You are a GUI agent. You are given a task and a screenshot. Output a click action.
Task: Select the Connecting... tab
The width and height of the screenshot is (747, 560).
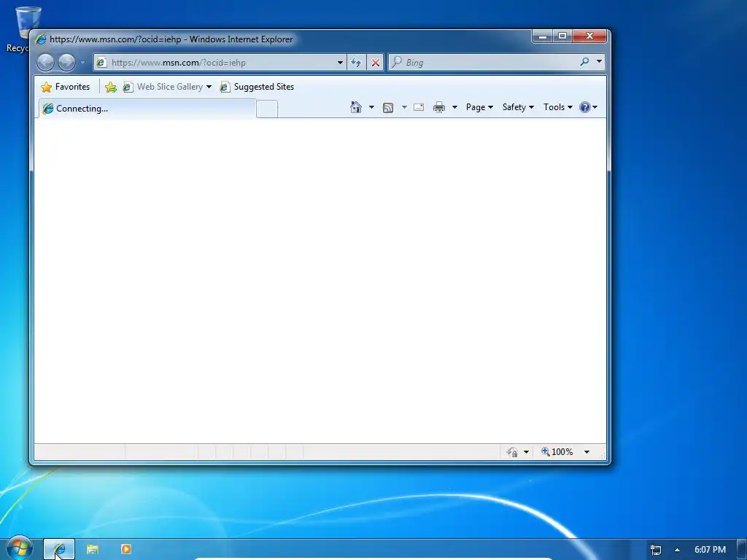147,109
